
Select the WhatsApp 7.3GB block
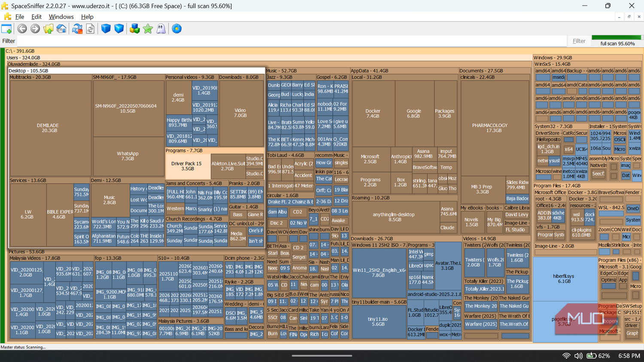[128, 156]
